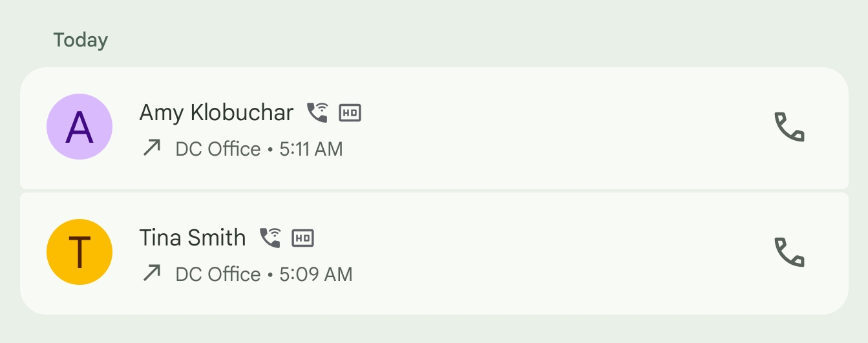Click the outgoing call arrow for 5:11 AM call
Screen dimensions: 868x343
click(x=152, y=149)
